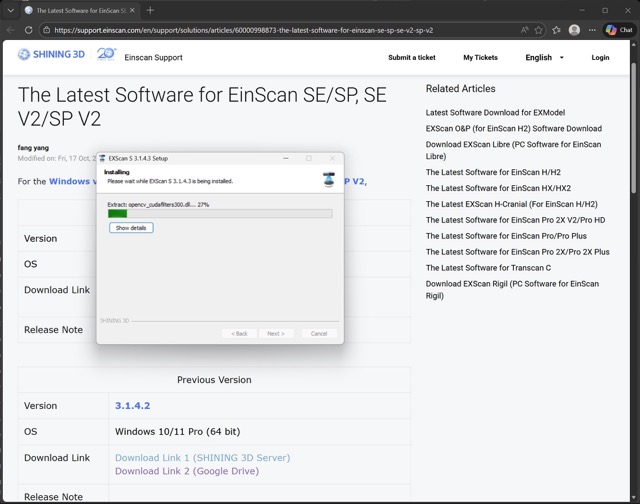Click the EXScan S Setup title icon
Screen dimensions: 640x504
click(x=102, y=158)
